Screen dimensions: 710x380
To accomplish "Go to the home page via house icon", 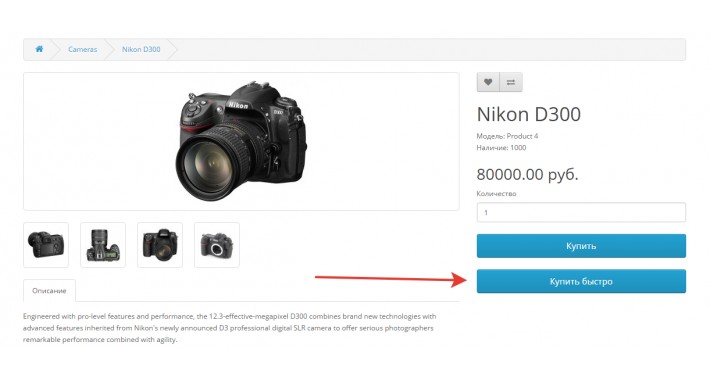I will tap(39, 49).
